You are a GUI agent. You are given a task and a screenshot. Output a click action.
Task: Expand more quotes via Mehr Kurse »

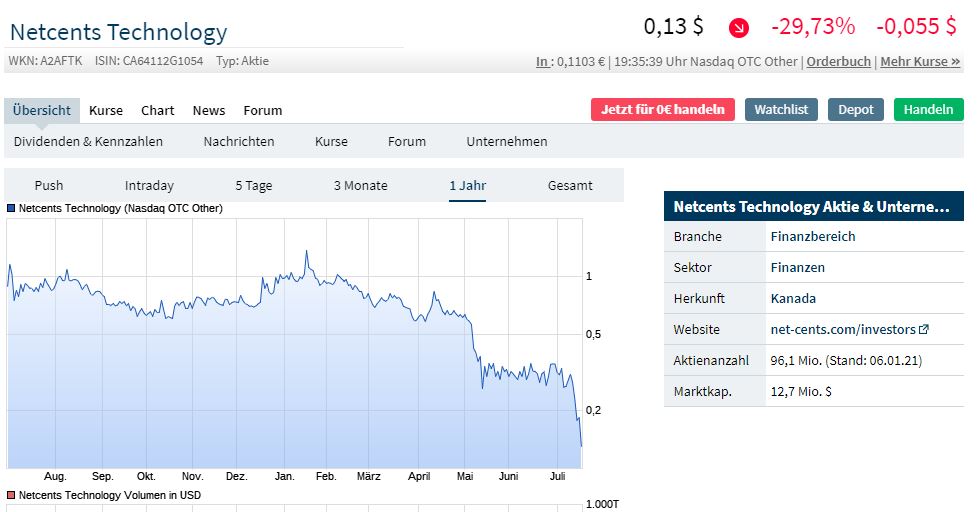click(920, 62)
